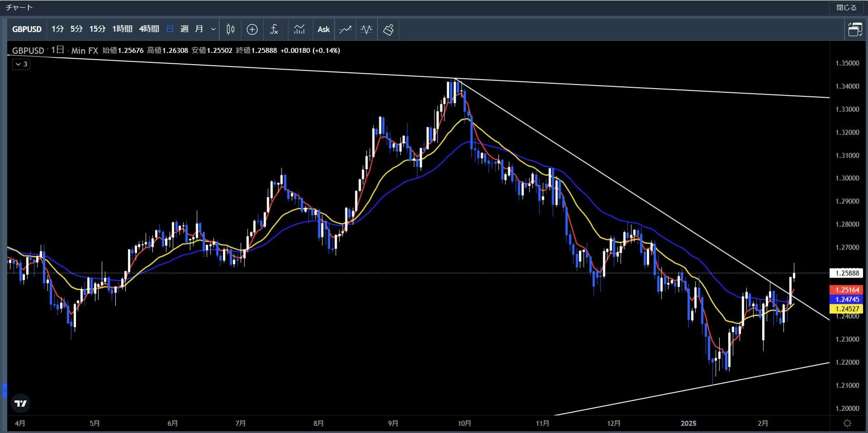Image resolution: width=868 pixels, height=433 pixels.
Task: Click the 始値1.25676 open value
Action: coord(123,50)
